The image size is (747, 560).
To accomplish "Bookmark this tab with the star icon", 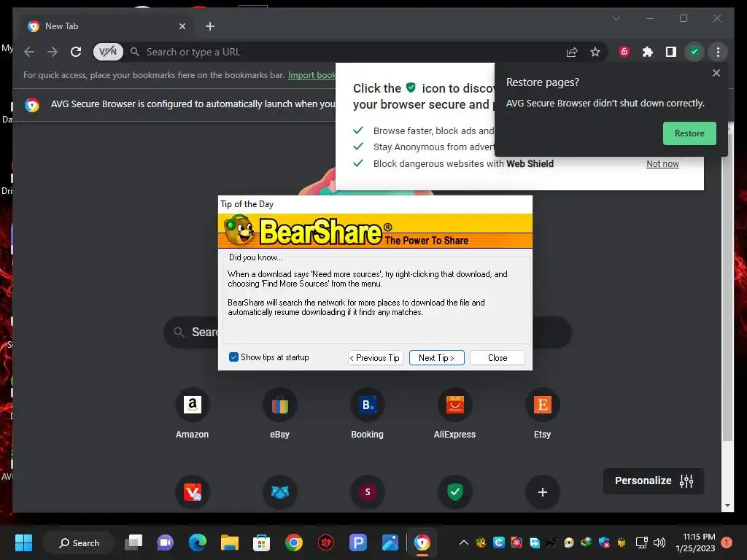I will point(595,52).
